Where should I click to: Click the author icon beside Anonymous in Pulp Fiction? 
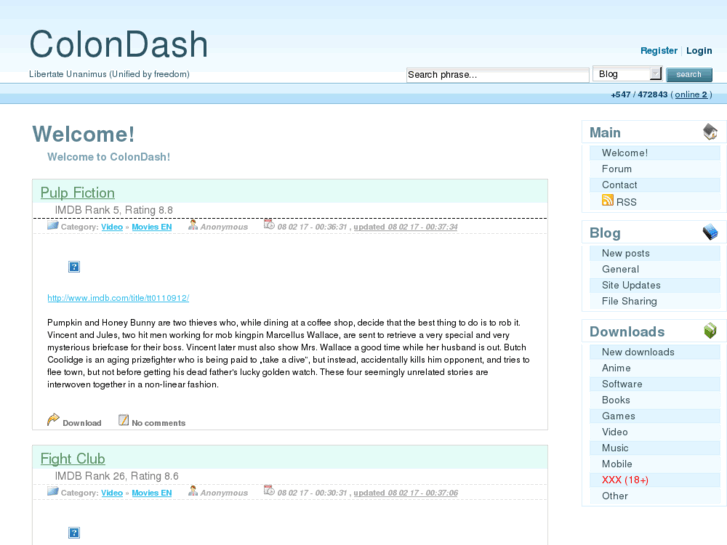click(x=193, y=225)
